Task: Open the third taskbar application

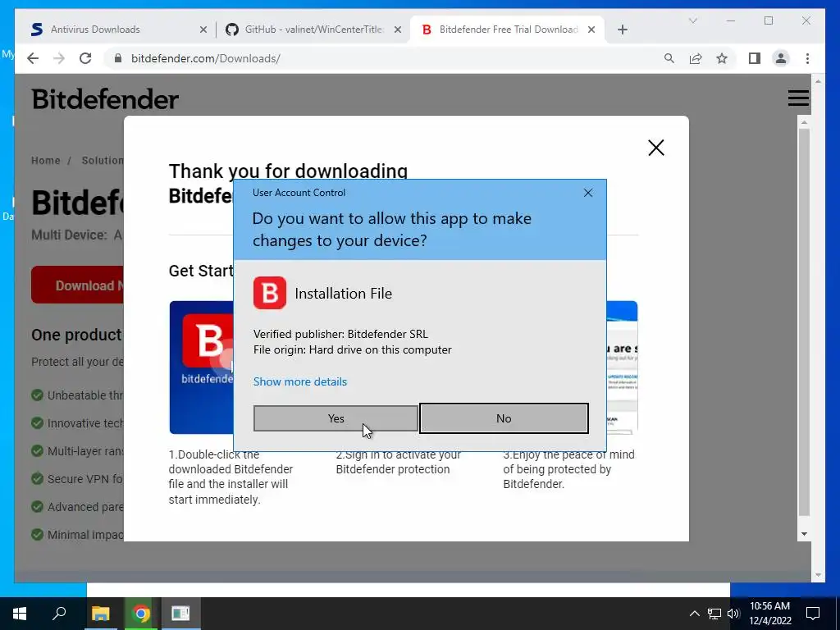Action: [180, 614]
